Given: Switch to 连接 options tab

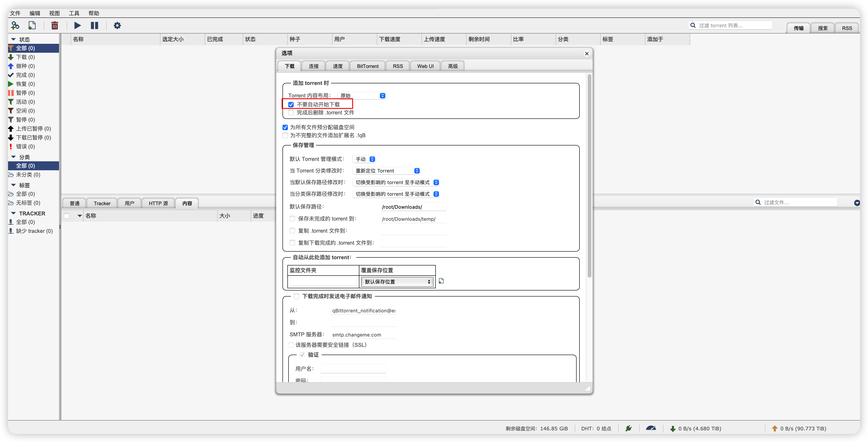Looking at the screenshot, I should click(314, 66).
